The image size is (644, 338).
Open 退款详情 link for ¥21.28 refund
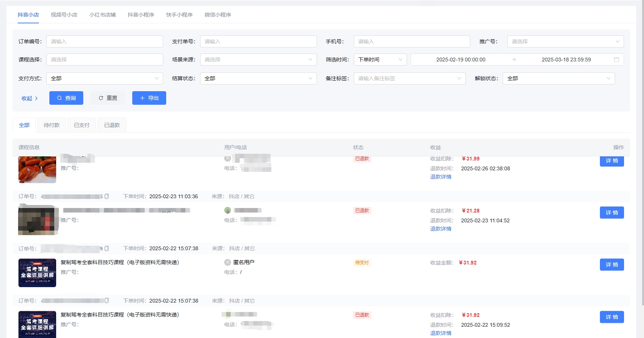441,229
